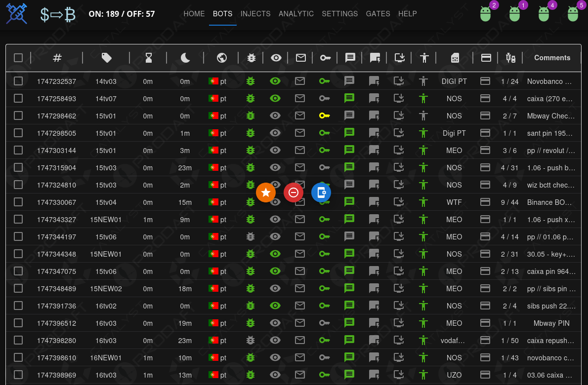Open the Android bot icon with badge 5
Screen dimensions: 588x385
[573, 14]
